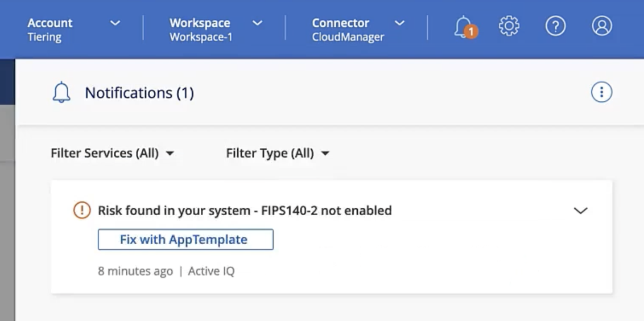
Task: Select the Workspace-1 menu label
Action: pyautogui.click(x=200, y=30)
